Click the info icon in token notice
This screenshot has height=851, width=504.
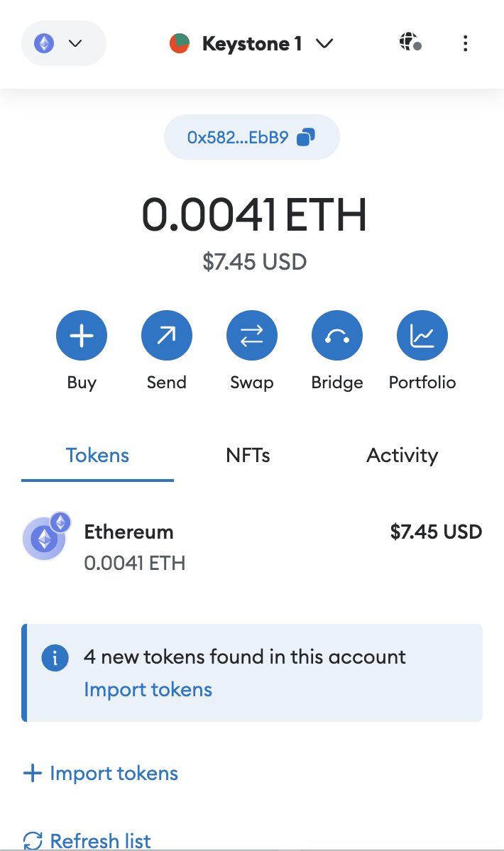pos(55,657)
